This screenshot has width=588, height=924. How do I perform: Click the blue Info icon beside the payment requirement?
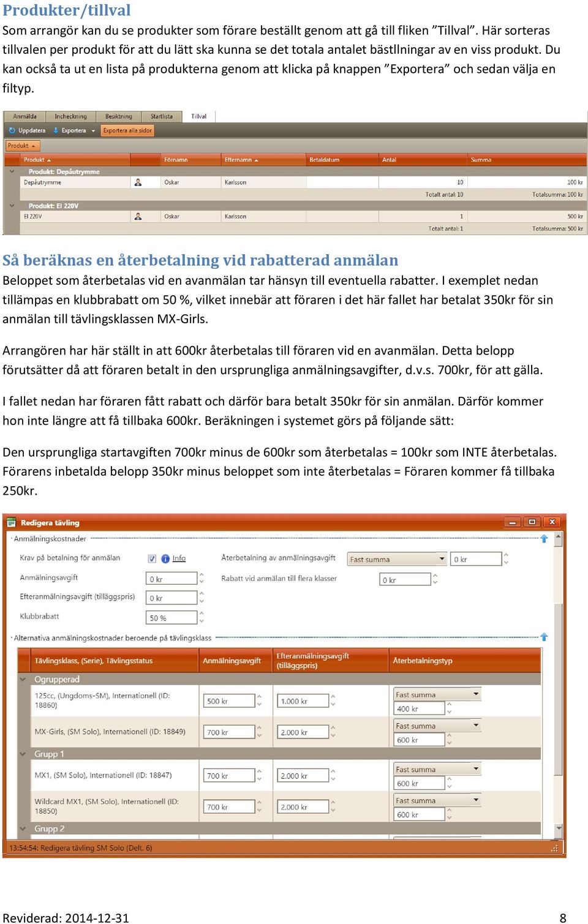coord(165,558)
